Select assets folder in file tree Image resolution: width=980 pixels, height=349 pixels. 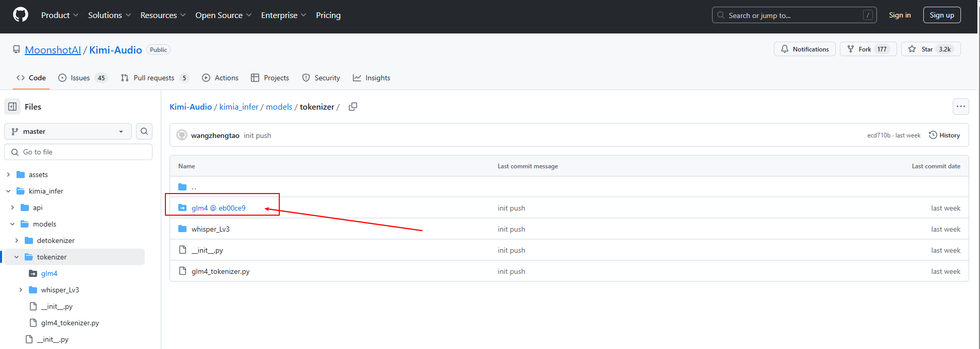(38, 174)
